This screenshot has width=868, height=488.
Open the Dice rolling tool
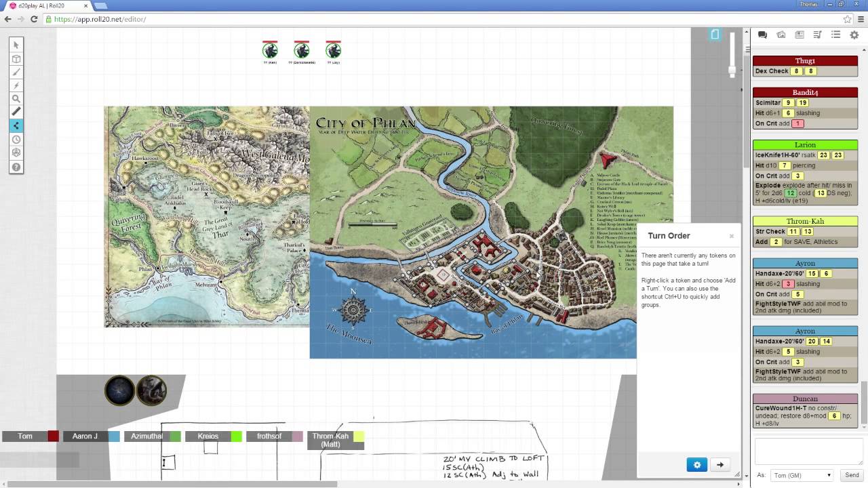tap(16, 152)
